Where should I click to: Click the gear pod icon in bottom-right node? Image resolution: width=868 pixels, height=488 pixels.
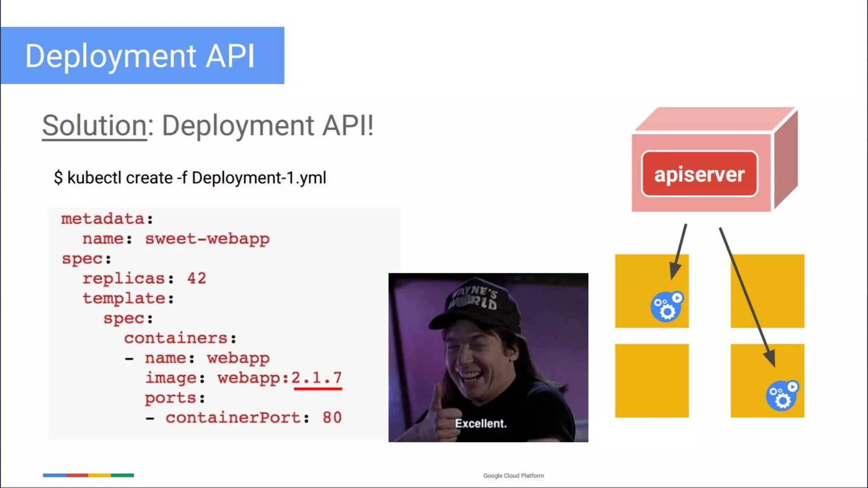[x=782, y=396]
